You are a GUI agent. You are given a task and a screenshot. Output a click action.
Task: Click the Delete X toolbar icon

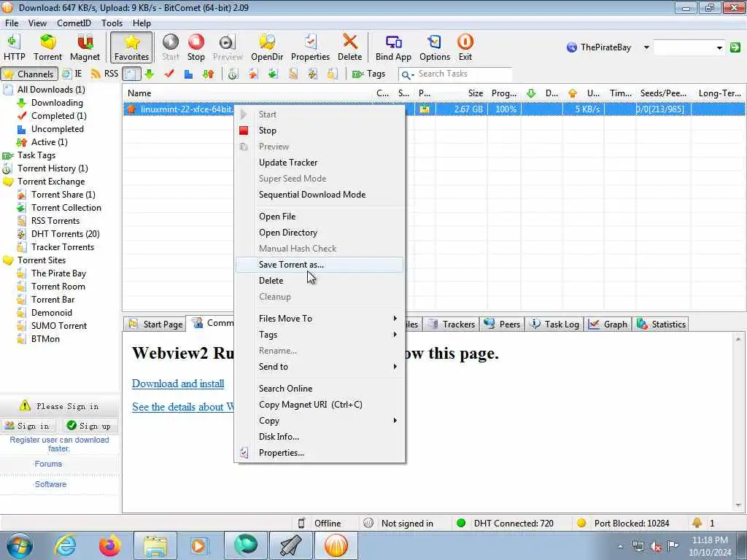tap(349, 47)
